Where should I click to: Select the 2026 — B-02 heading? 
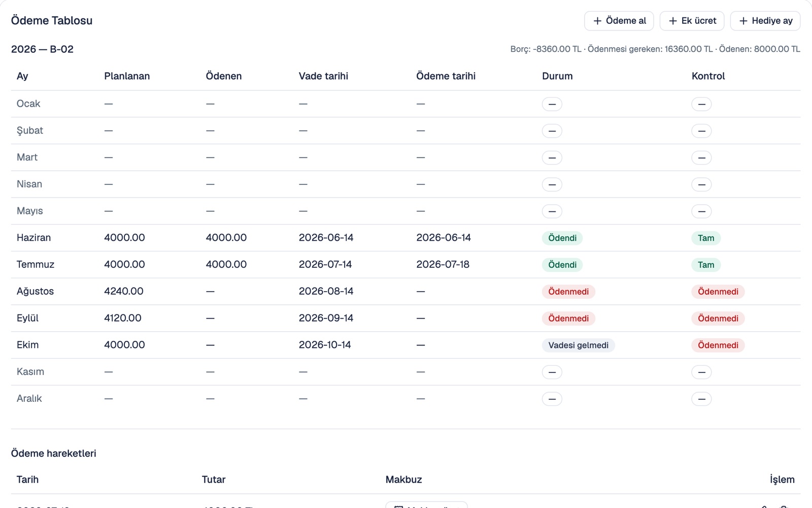click(x=42, y=49)
